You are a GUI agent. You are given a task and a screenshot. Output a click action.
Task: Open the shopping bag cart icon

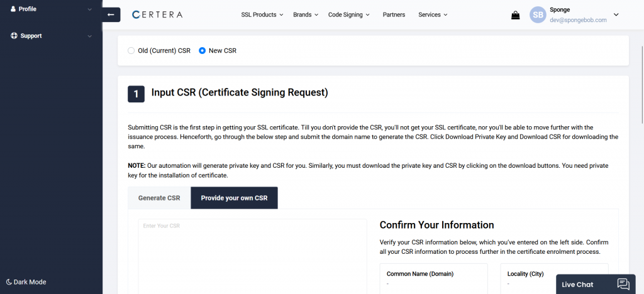click(x=516, y=15)
